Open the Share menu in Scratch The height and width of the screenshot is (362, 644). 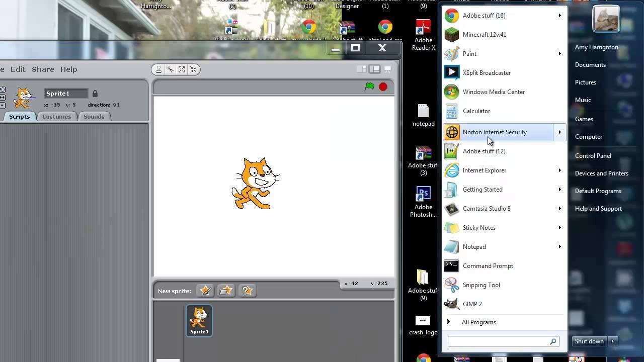pyautogui.click(x=43, y=69)
